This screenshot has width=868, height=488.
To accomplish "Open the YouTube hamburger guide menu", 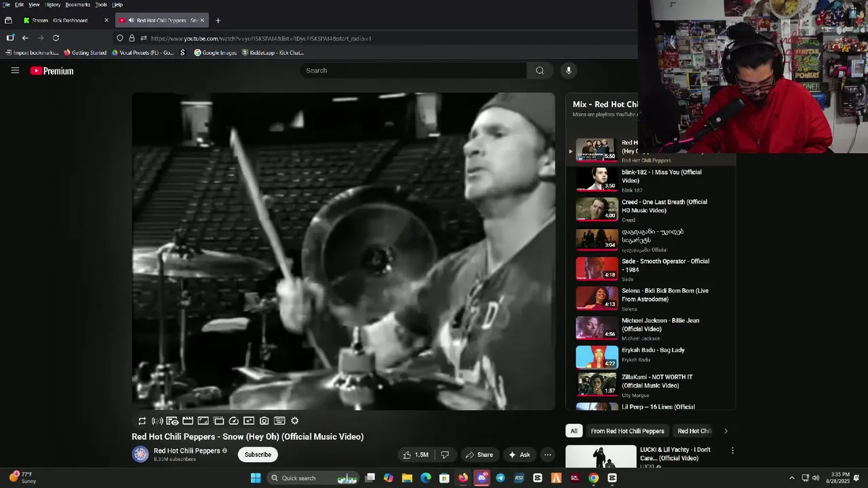I will [x=15, y=70].
